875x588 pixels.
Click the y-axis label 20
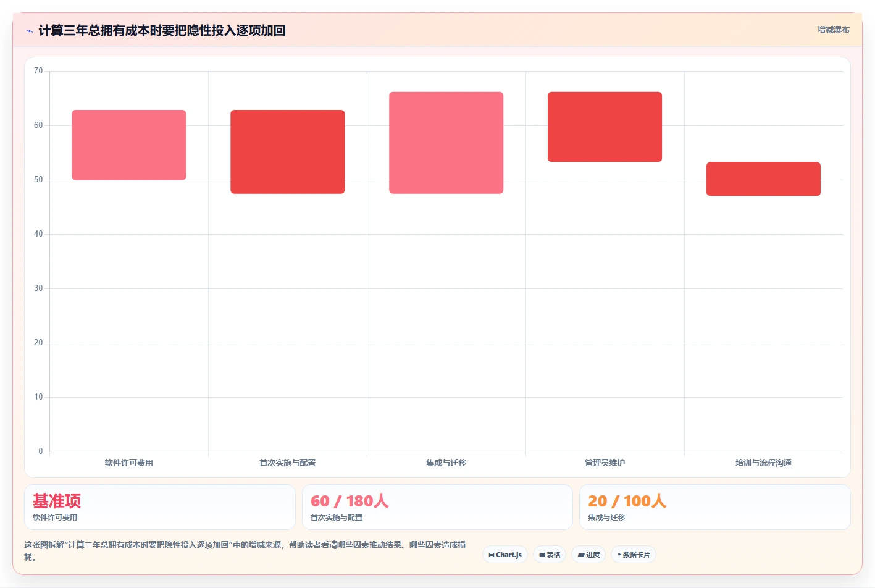tap(38, 343)
